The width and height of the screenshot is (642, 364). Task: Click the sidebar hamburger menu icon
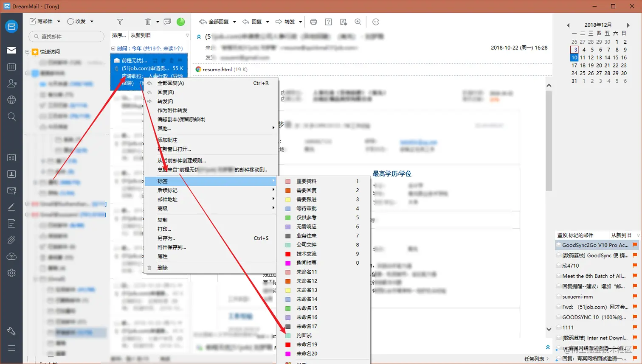(x=11, y=348)
